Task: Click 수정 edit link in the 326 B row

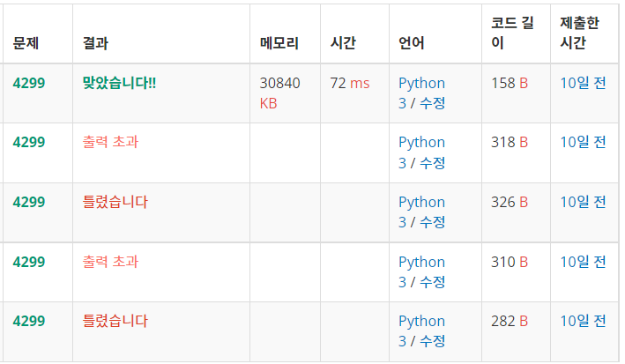Action: coord(433,222)
